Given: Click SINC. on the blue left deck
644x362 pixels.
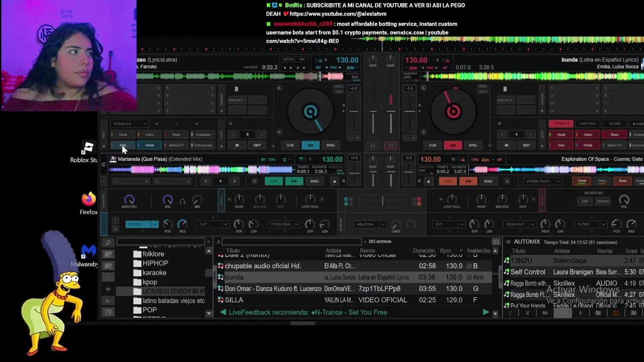Looking at the screenshot, I should click(x=331, y=145).
